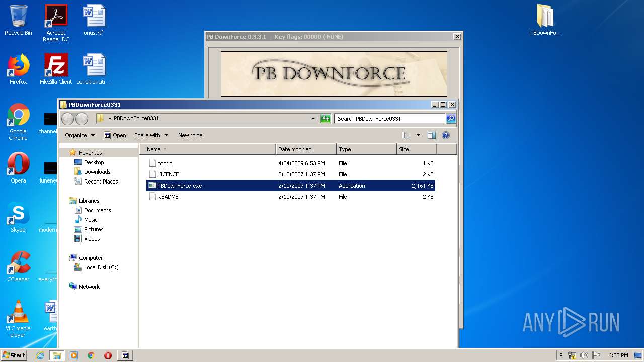Click Opera icon in taskbar
The height and width of the screenshot is (362, 644).
point(108,355)
